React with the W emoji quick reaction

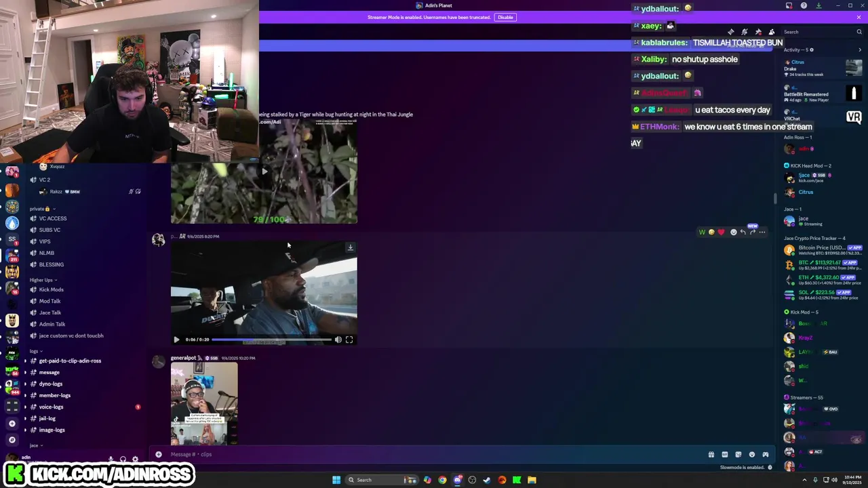[702, 232]
